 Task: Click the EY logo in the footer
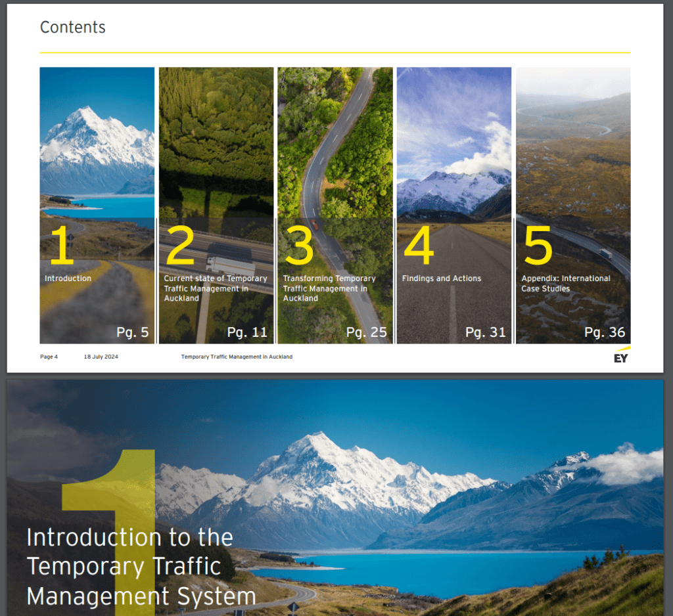tap(622, 356)
